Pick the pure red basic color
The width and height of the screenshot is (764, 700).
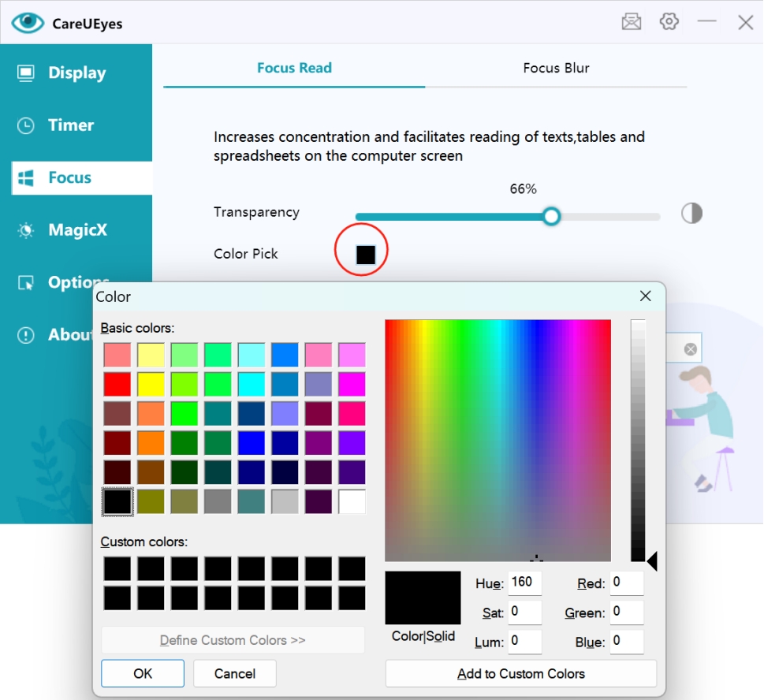coord(117,385)
